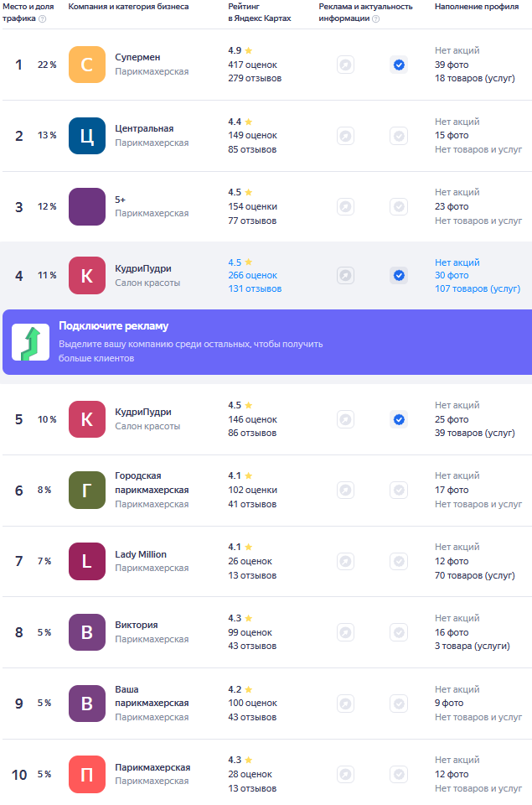The height and width of the screenshot is (805, 532).
Task: Click help icon beside 'Реклама и актуальность информации'
Action: point(375,18)
